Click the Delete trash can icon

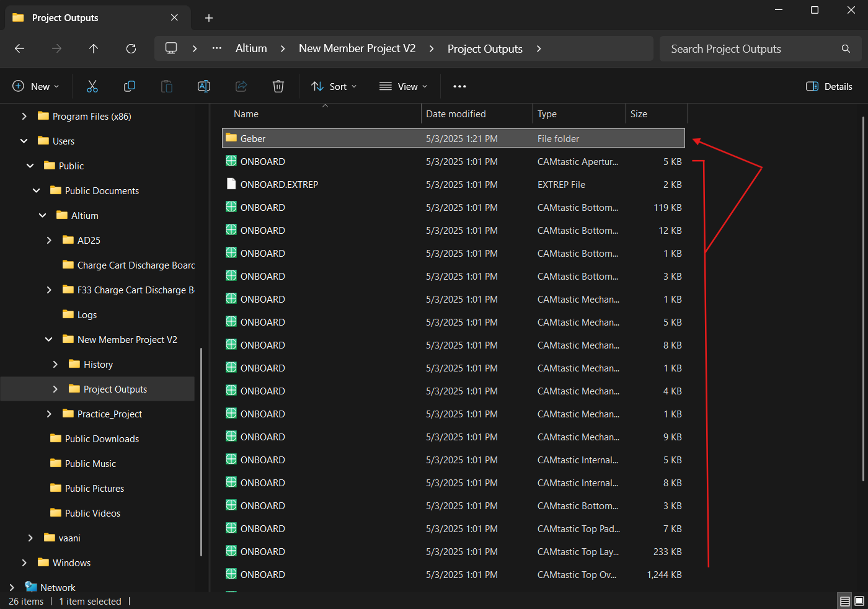coord(278,86)
